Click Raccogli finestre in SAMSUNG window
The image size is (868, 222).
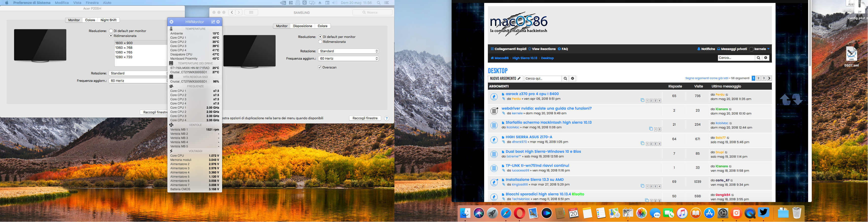365,118
